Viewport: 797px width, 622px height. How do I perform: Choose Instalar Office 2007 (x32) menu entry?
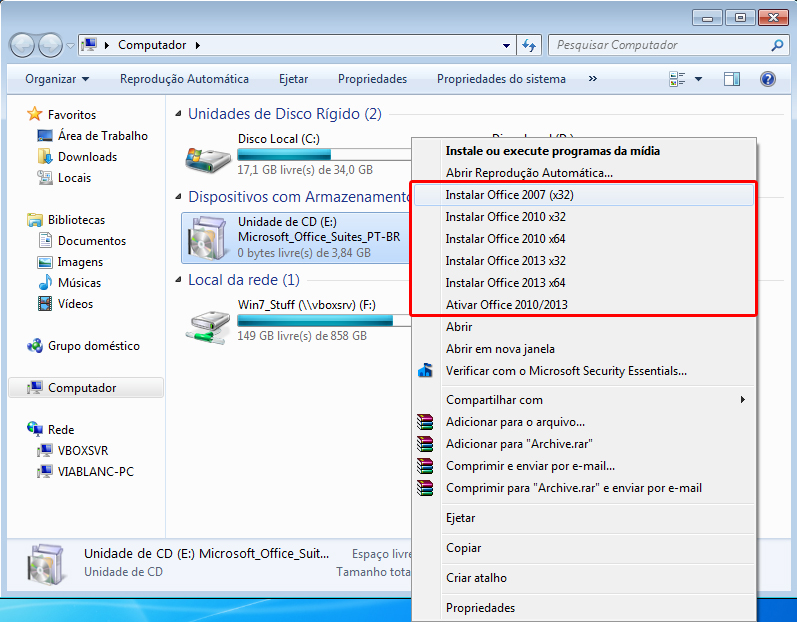(x=584, y=195)
